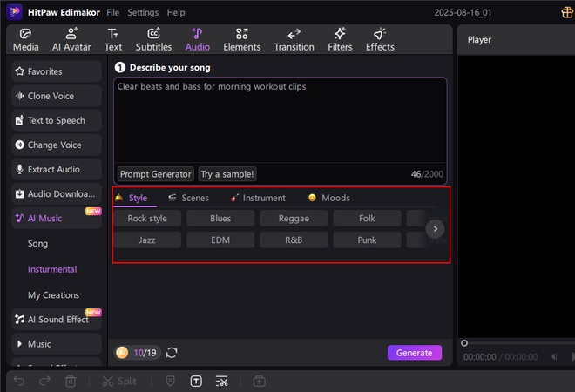The image size is (575, 392).
Task: Click into the song description text box
Action: [281, 120]
